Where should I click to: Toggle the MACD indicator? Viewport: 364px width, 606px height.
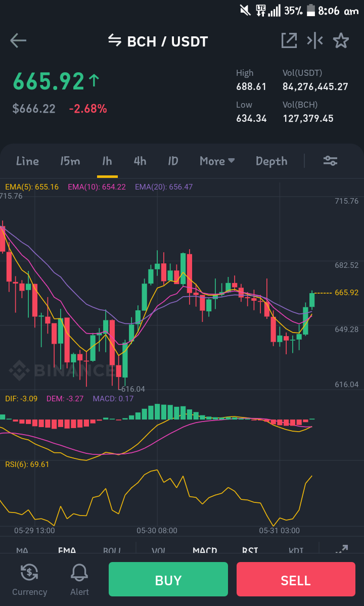(x=205, y=550)
